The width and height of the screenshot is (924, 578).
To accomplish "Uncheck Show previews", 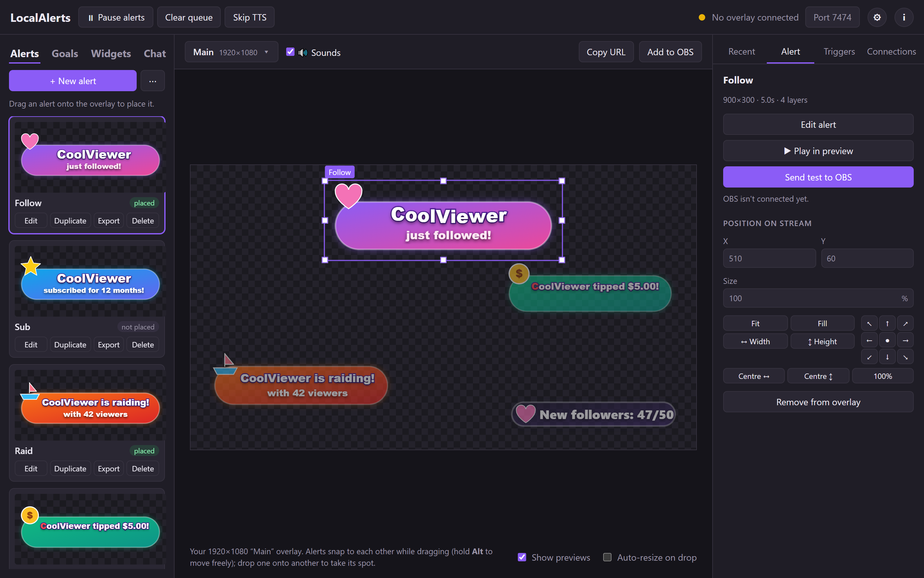I will click(522, 557).
